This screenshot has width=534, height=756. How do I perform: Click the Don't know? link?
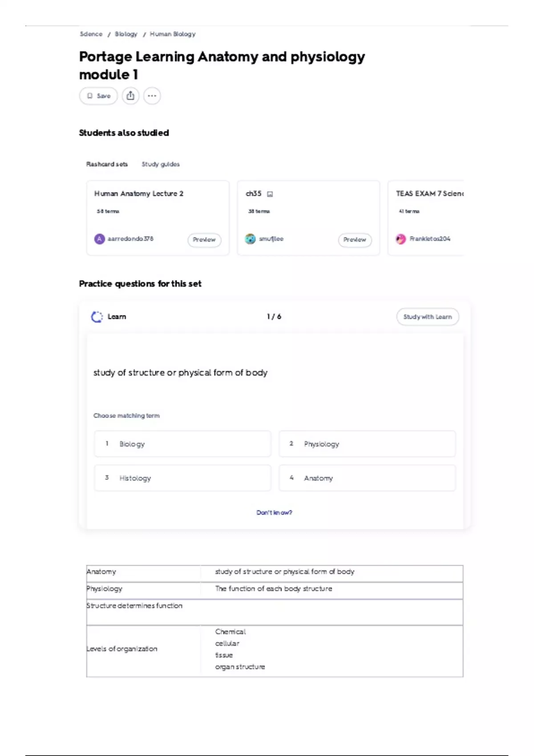(274, 512)
